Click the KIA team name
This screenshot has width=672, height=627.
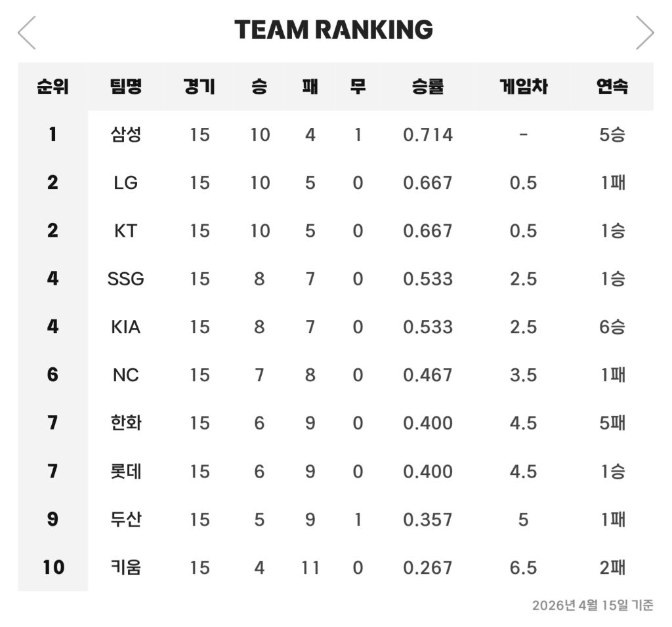coord(125,327)
